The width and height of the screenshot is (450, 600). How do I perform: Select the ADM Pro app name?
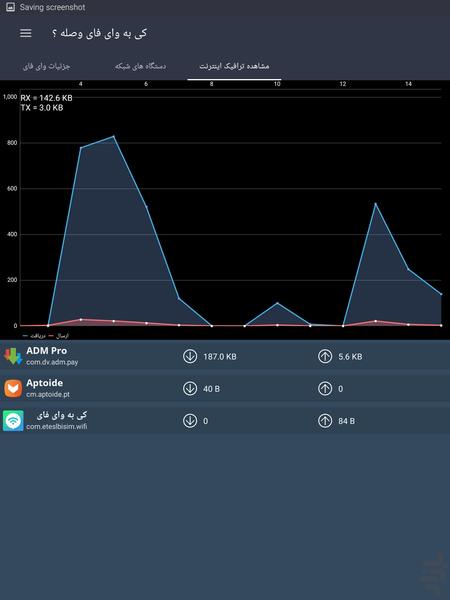coord(46,351)
